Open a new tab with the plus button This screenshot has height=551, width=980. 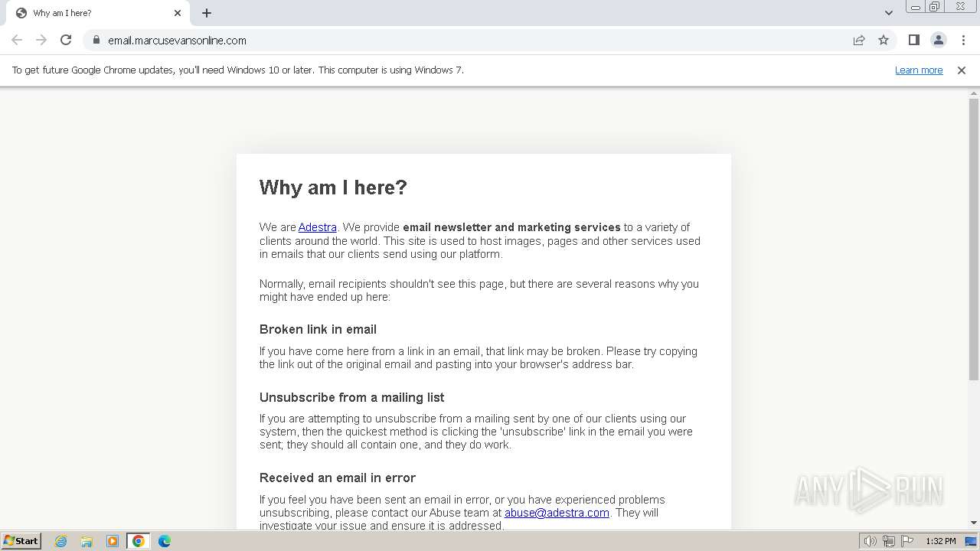point(207,13)
